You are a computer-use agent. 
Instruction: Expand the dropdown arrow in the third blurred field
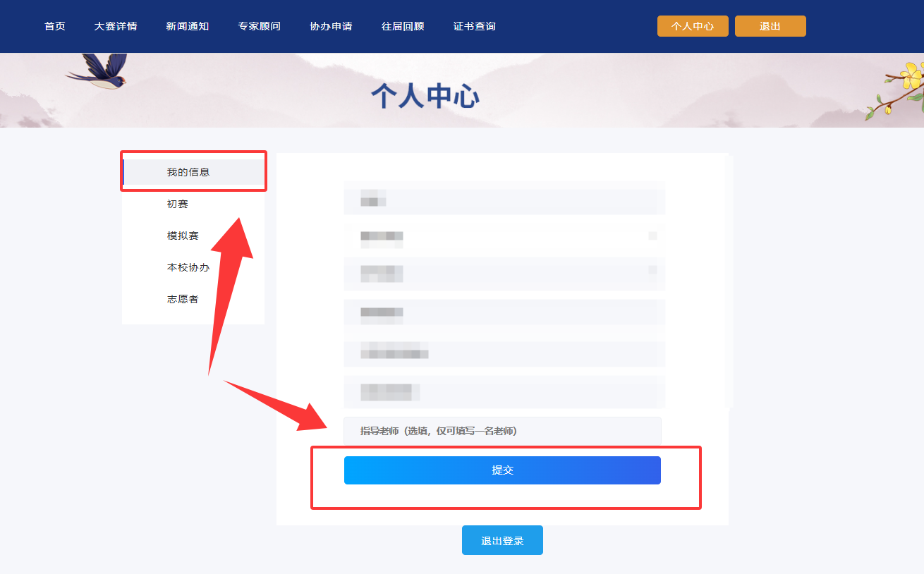pos(652,270)
